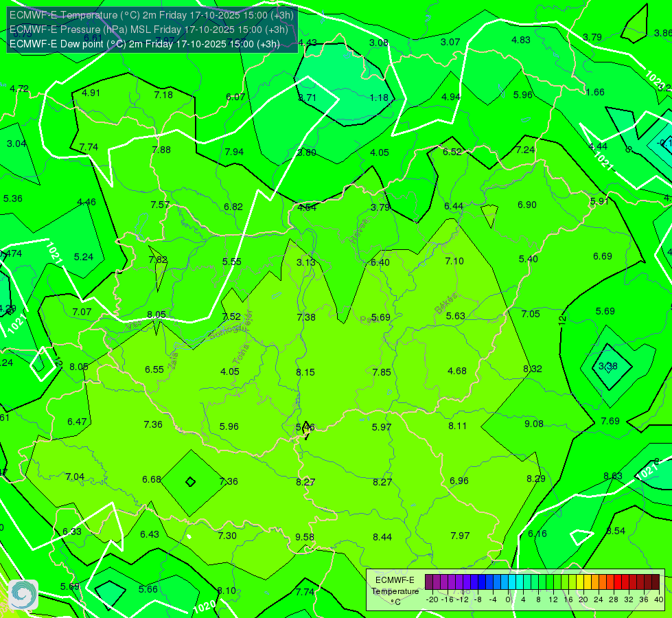Click the grid value 7.04

pos(75,477)
